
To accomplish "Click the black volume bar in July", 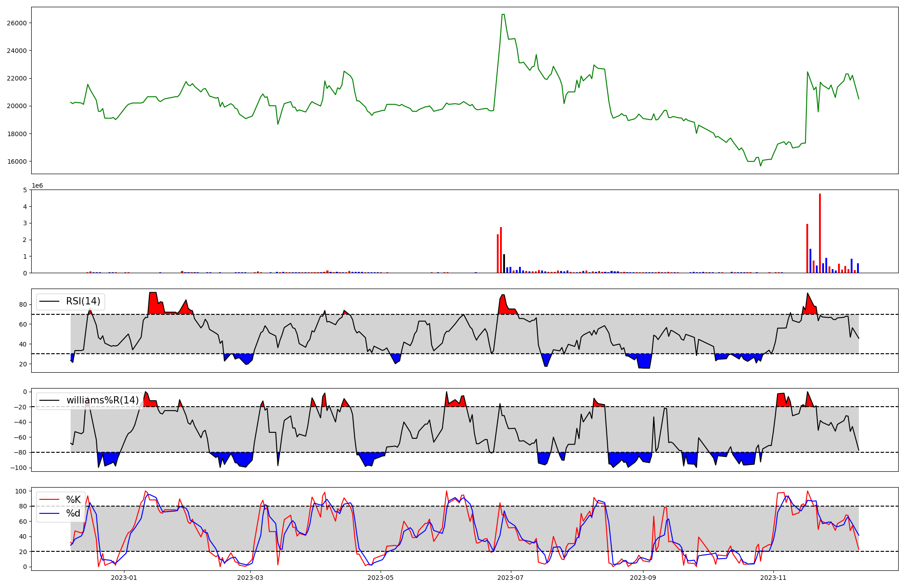I will pyautogui.click(x=504, y=264).
